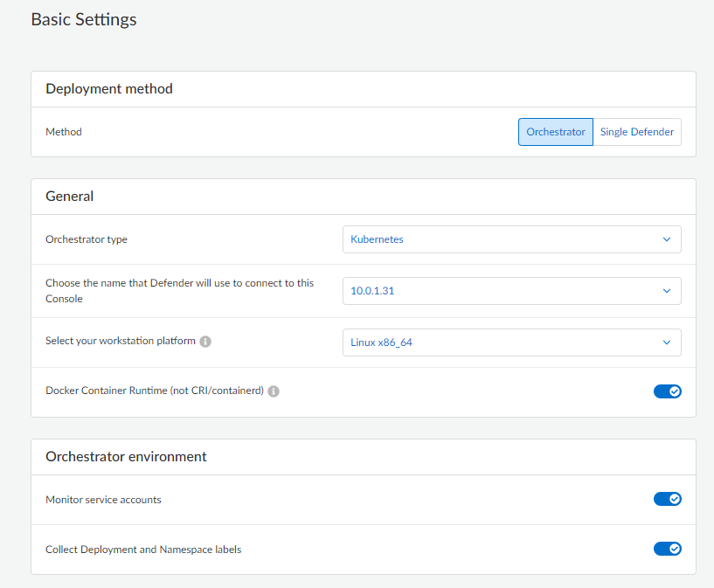Open the Linux x86_64 platform dropdown

(x=511, y=342)
